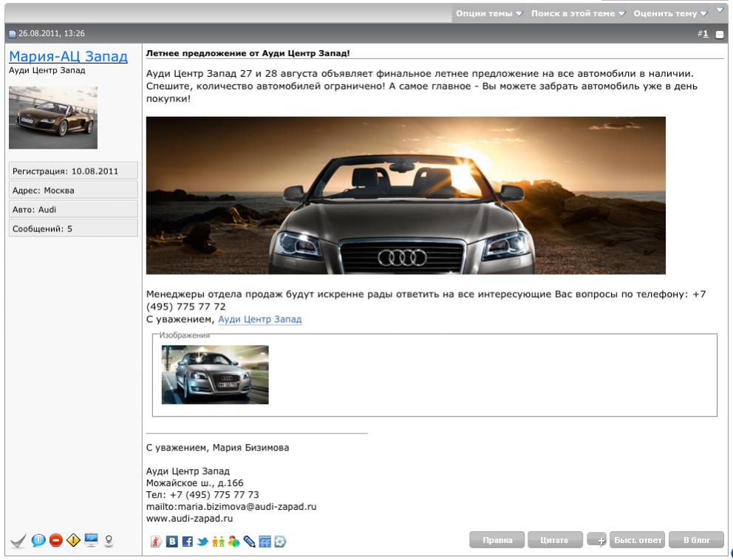Click the Быст. ответ quick reply button
This screenshot has height=560, width=733.
[x=638, y=540]
